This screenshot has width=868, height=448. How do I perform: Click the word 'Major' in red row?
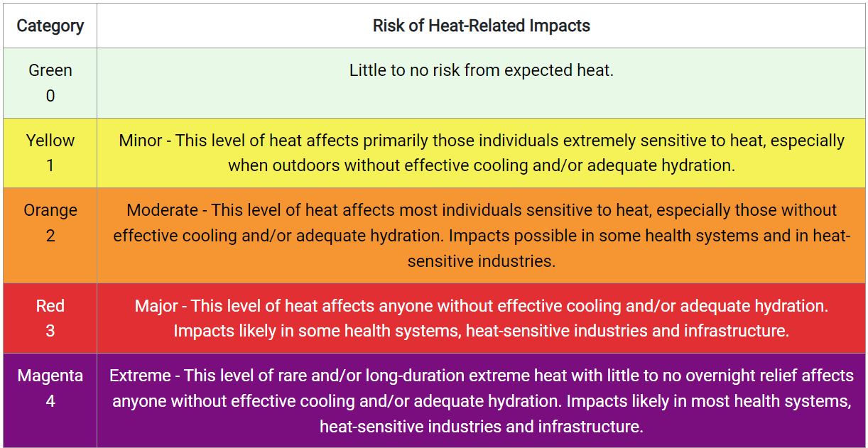click(x=156, y=306)
